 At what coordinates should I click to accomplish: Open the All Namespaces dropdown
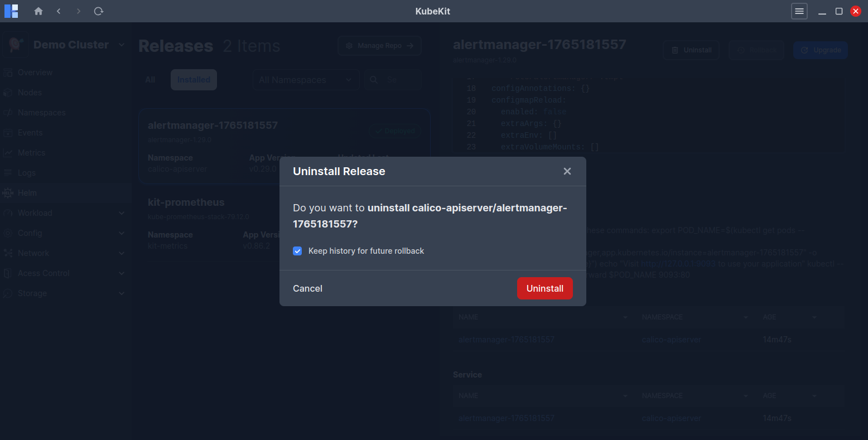click(x=306, y=80)
